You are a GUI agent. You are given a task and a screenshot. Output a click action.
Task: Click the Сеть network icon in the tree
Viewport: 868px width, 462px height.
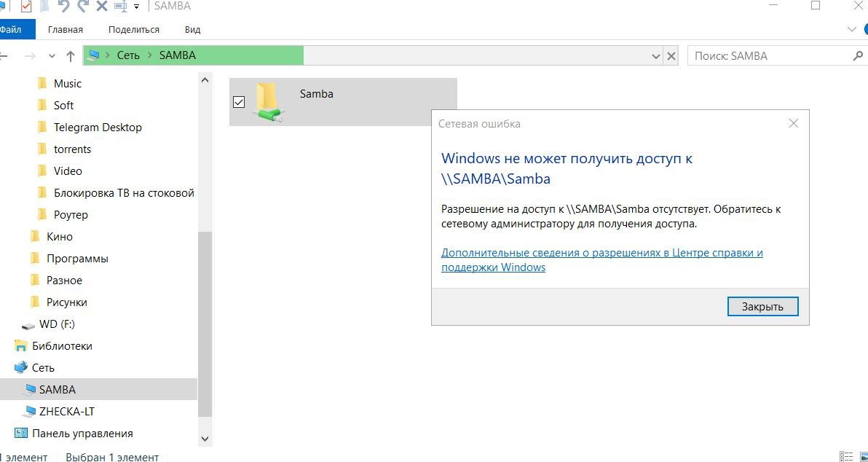point(20,367)
